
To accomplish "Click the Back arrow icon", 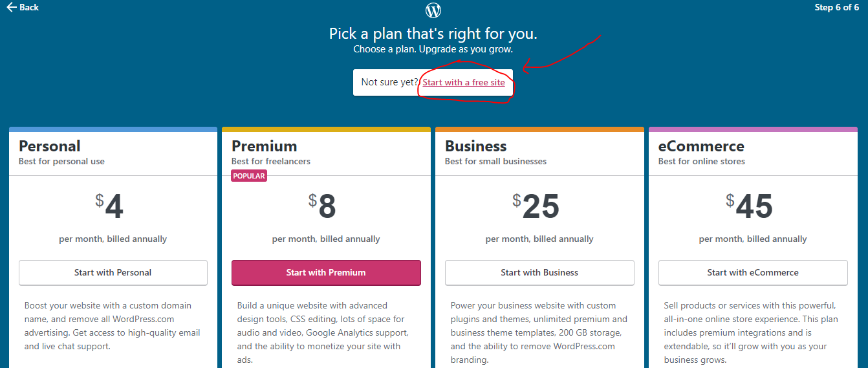I will (12, 7).
